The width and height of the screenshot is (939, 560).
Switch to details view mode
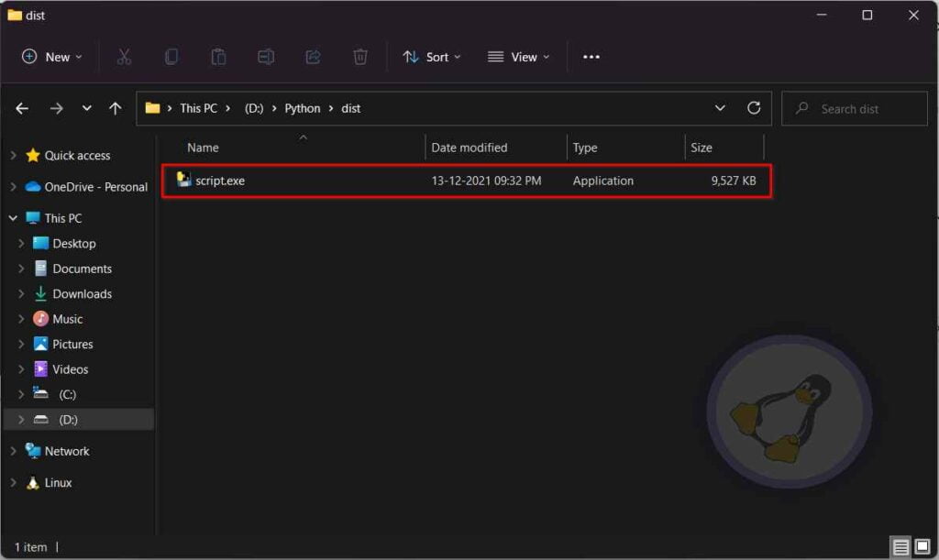point(900,544)
